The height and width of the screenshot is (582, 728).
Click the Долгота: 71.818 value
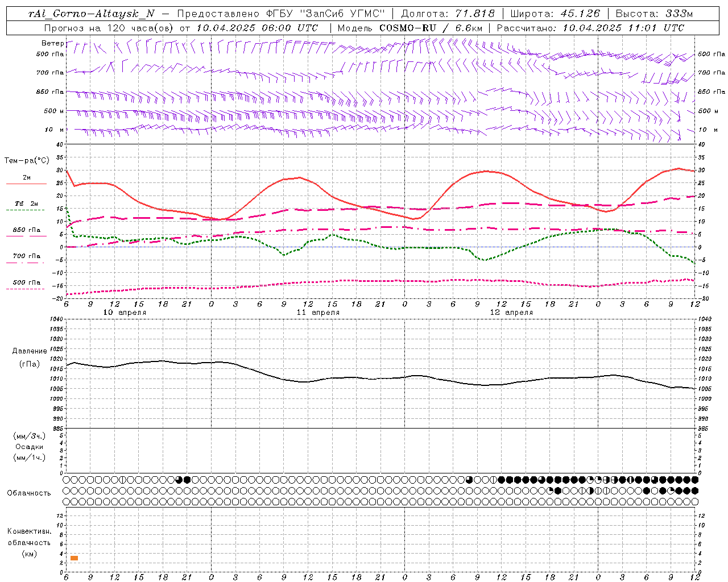tap(448, 14)
